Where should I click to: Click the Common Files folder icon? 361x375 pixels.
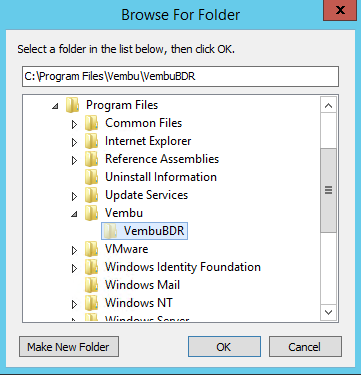pyautogui.click(x=91, y=123)
